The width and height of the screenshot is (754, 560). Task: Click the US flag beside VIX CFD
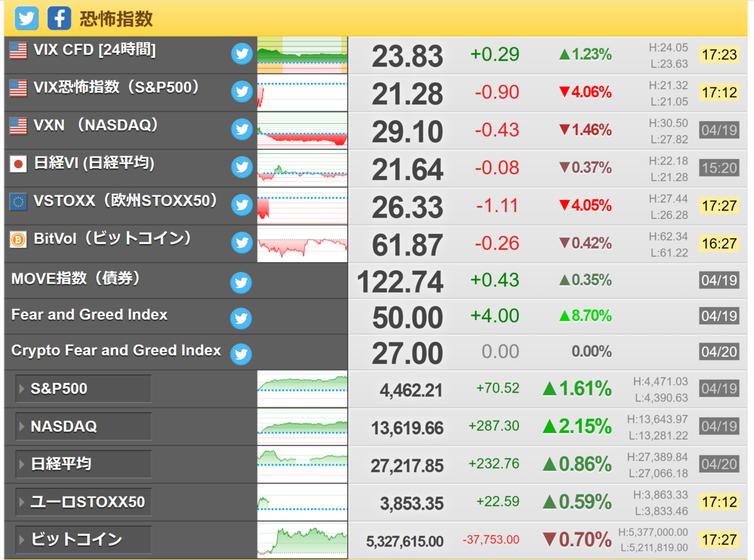(18, 51)
